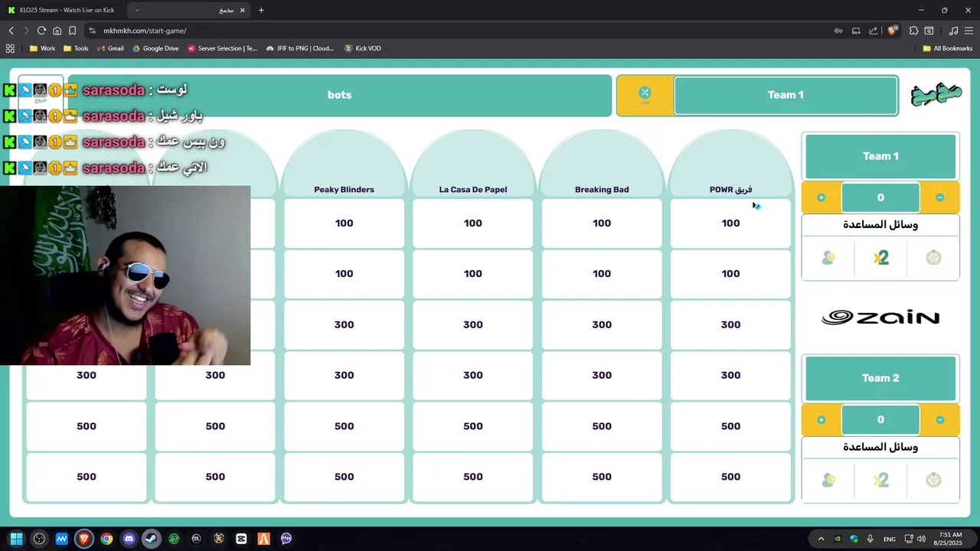Close the current game tab
Image resolution: width=980 pixels, height=551 pixels.
point(243,10)
